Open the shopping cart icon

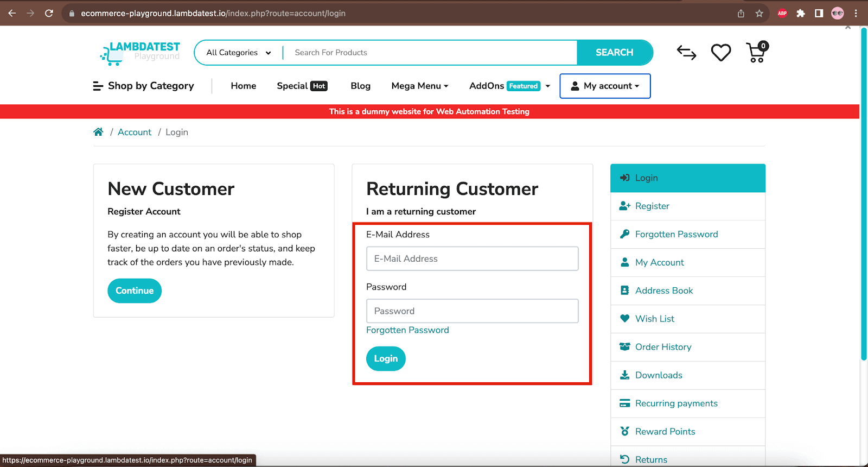click(757, 52)
